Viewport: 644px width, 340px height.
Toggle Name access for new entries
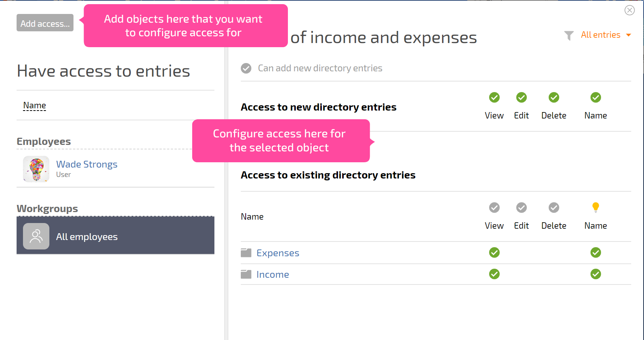pyautogui.click(x=595, y=97)
